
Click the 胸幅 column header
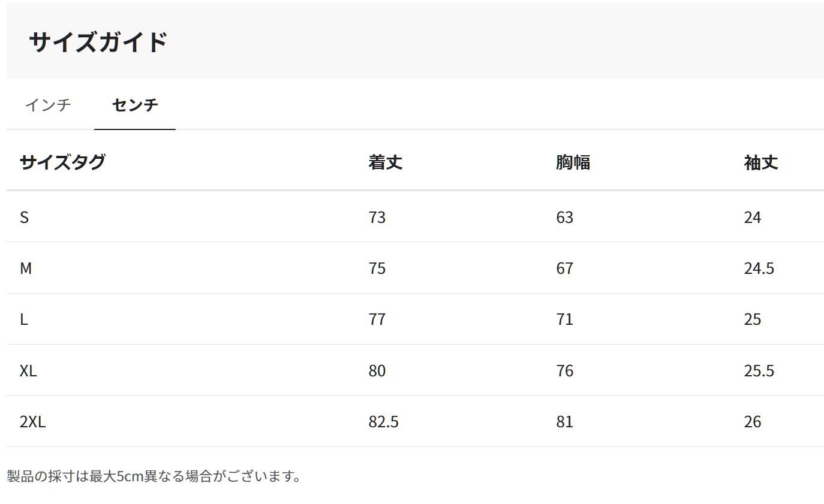[573, 162]
